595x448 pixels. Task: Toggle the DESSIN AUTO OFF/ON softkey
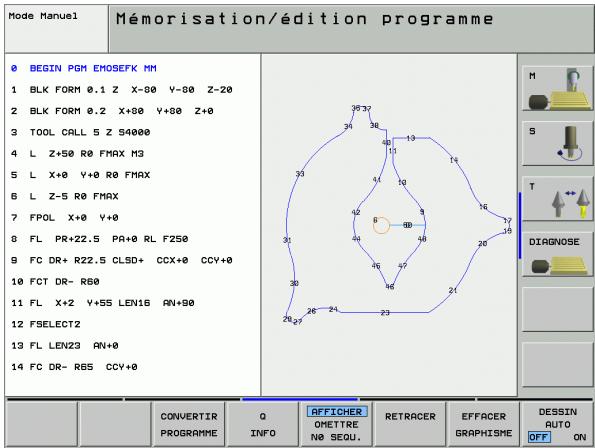pos(557,424)
